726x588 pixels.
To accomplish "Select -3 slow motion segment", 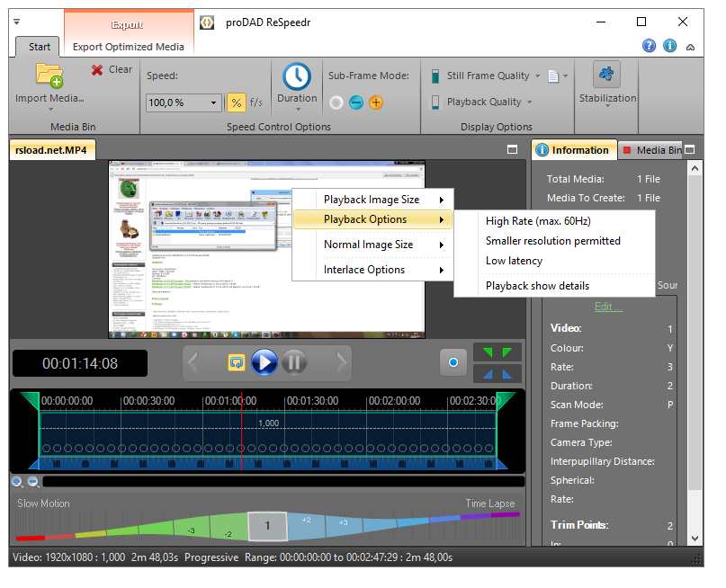I will pyautogui.click(x=192, y=528).
